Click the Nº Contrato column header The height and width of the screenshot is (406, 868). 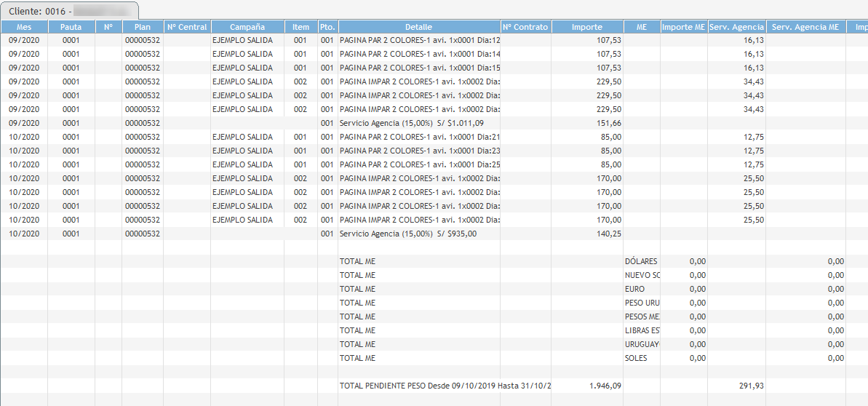(525, 27)
